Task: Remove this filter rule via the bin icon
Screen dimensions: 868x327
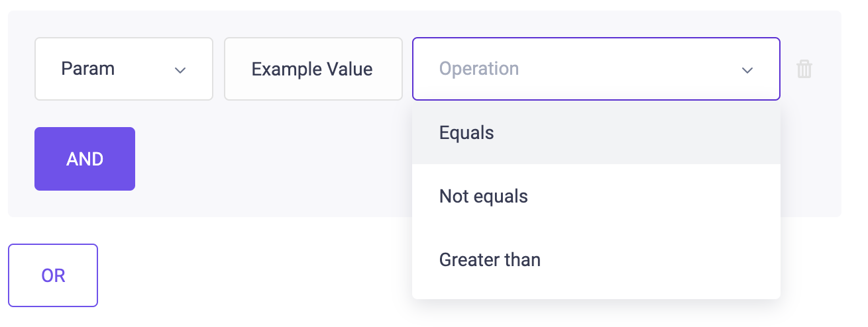Action: click(x=804, y=69)
